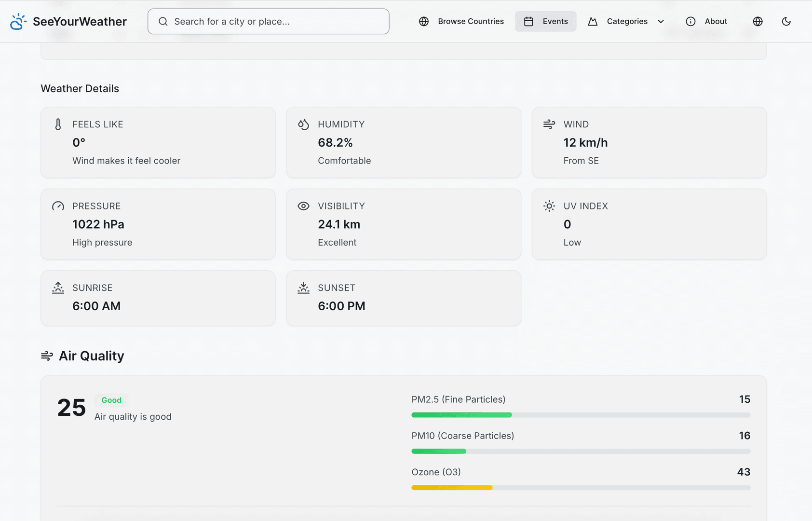Click the Sunrise icon
812x521 pixels.
(x=58, y=288)
